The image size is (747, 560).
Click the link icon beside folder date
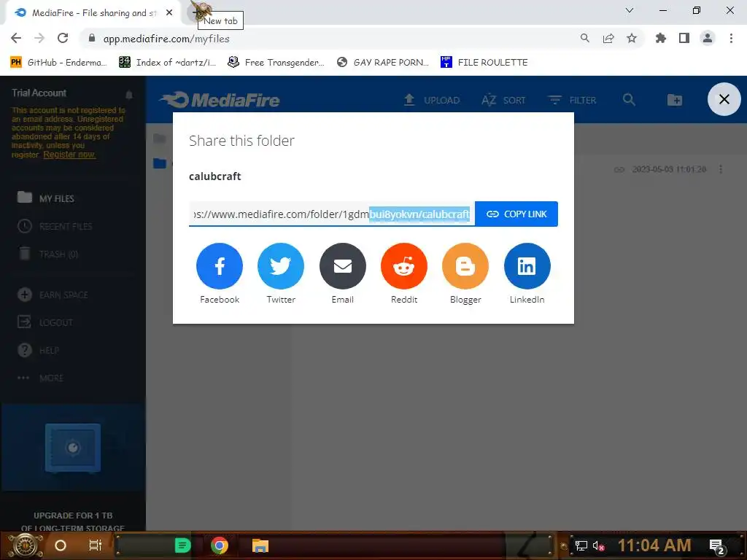tap(619, 169)
